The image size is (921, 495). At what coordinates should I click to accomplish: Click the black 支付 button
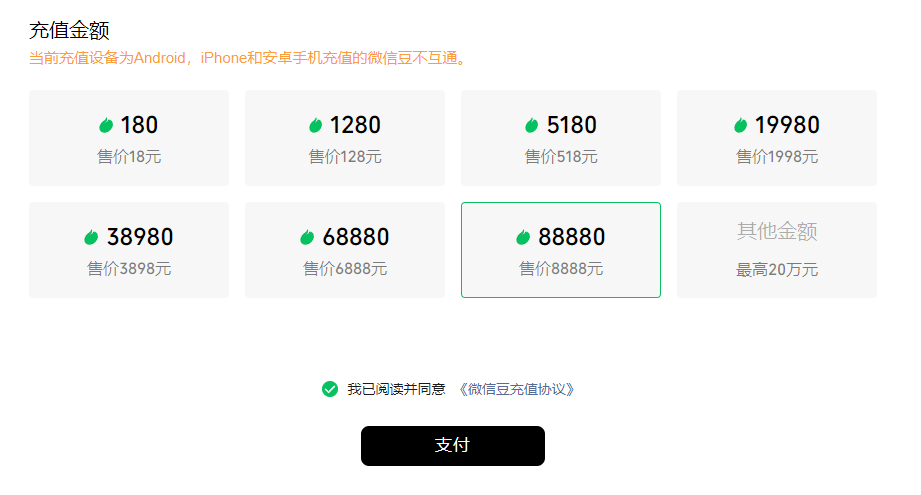pyautogui.click(x=453, y=446)
